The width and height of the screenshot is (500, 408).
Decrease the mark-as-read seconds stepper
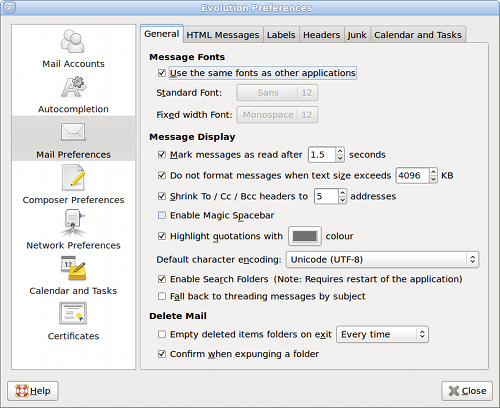coord(340,158)
